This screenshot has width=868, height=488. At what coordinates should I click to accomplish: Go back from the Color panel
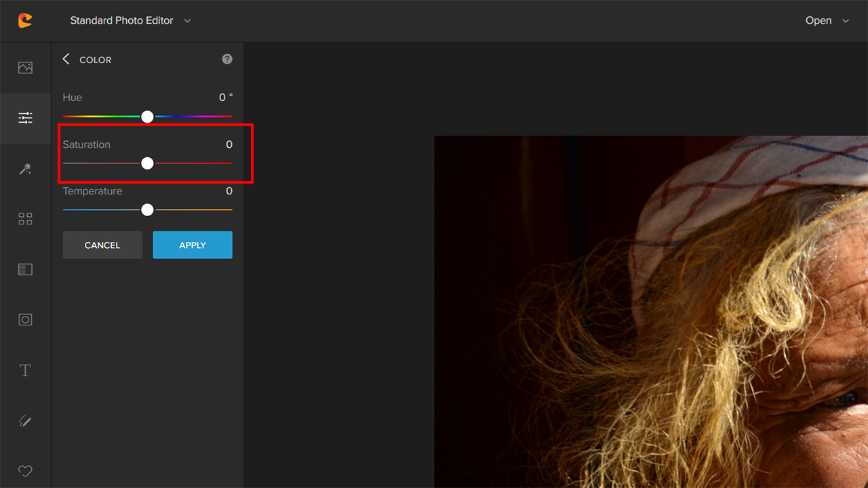(66, 59)
